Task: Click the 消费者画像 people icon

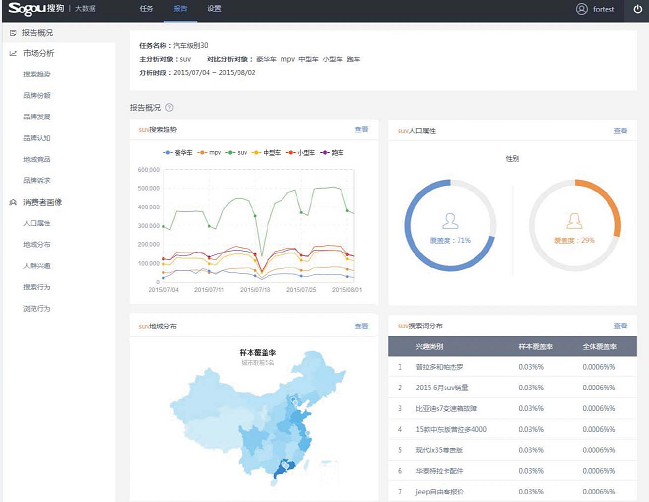Action: click(13, 202)
